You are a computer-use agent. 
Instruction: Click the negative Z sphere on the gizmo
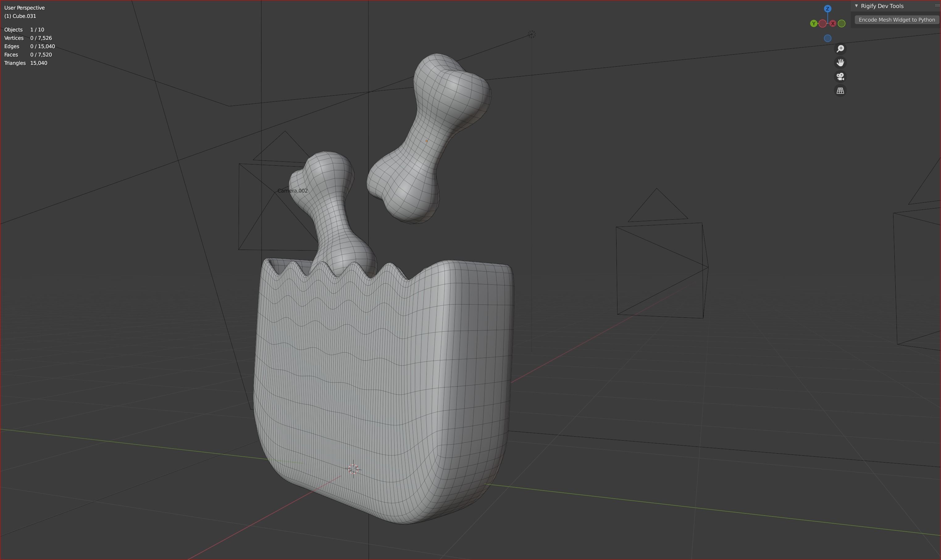pyautogui.click(x=828, y=39)
